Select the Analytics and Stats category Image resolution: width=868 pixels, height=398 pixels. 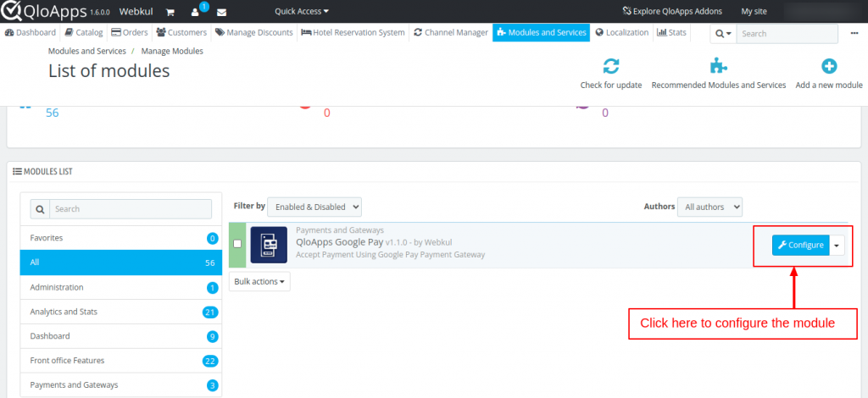(120, 312)
